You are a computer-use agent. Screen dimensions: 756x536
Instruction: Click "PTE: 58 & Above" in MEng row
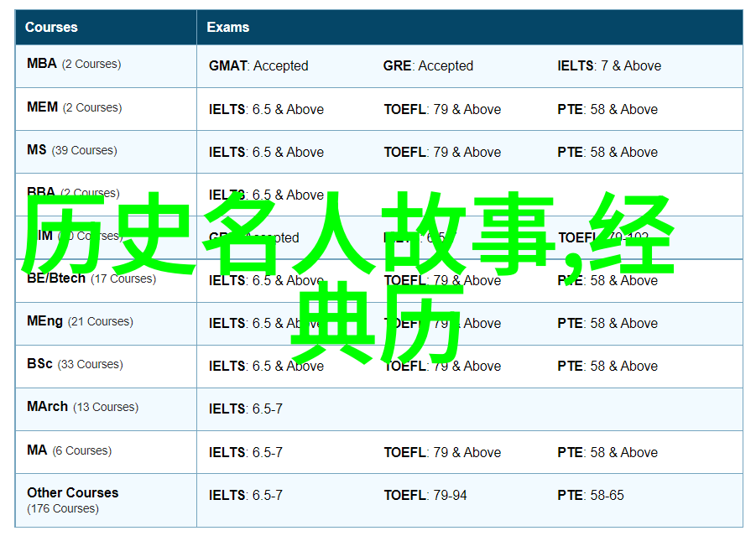tap(607, 324)
